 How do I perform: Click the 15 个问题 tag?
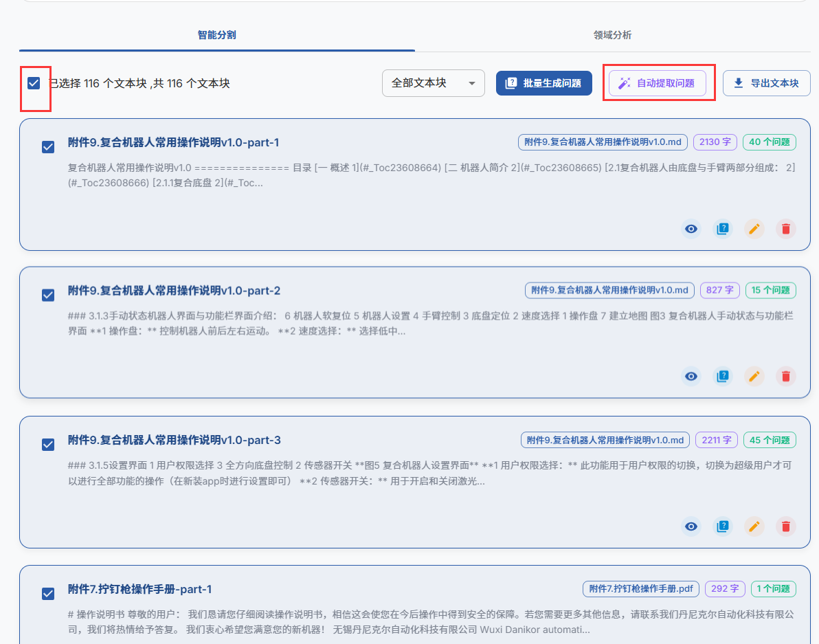pos(770,290)
